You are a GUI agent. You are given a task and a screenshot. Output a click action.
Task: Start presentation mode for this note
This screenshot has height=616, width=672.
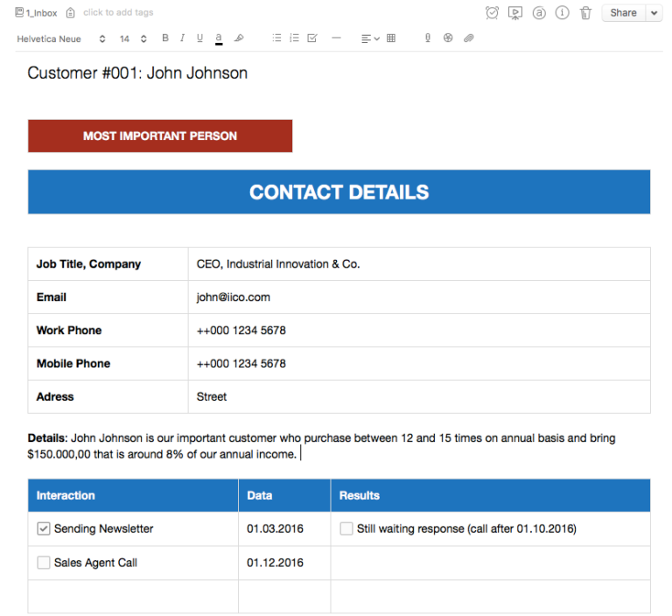point(515,13)
